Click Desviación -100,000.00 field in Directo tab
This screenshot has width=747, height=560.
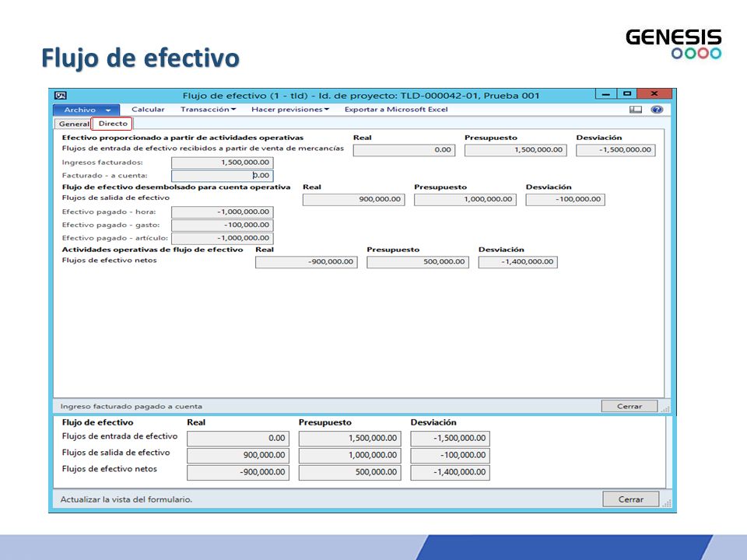[x=565, y=200]
